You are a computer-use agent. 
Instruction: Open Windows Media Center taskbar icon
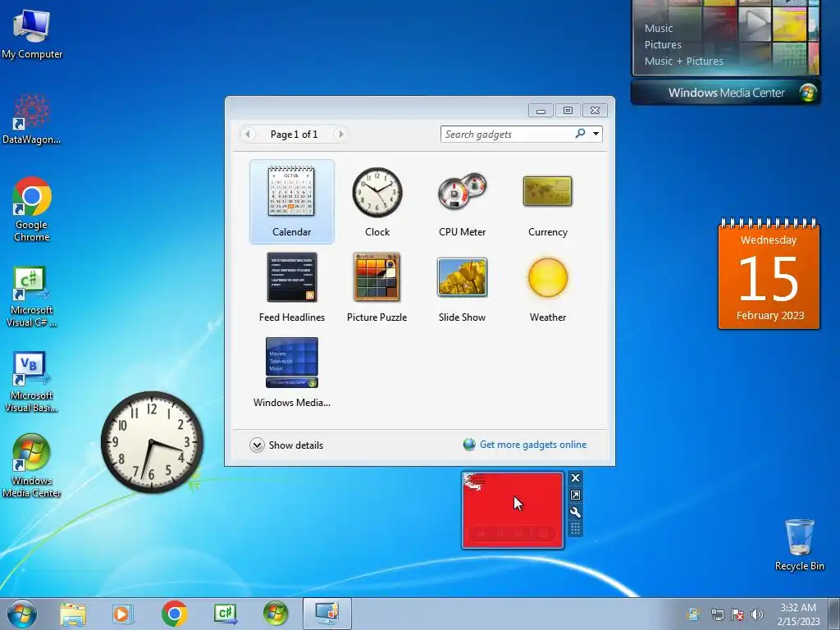click(x=276, y=614)
